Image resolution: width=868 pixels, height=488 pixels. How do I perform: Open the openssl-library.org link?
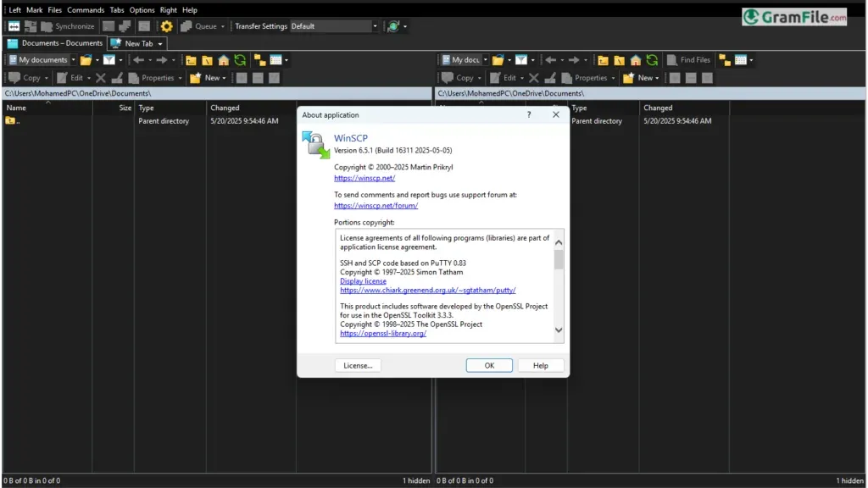[383, 334]
